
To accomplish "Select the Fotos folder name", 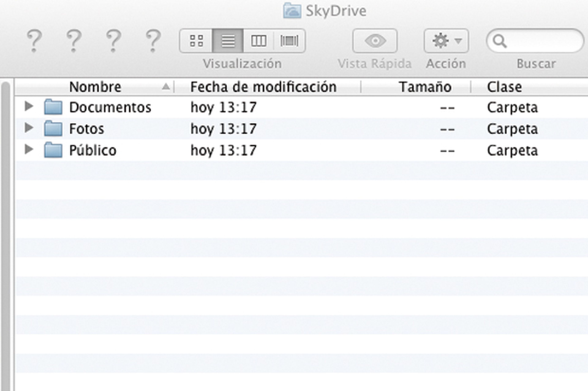I will [x=87, y=129].
